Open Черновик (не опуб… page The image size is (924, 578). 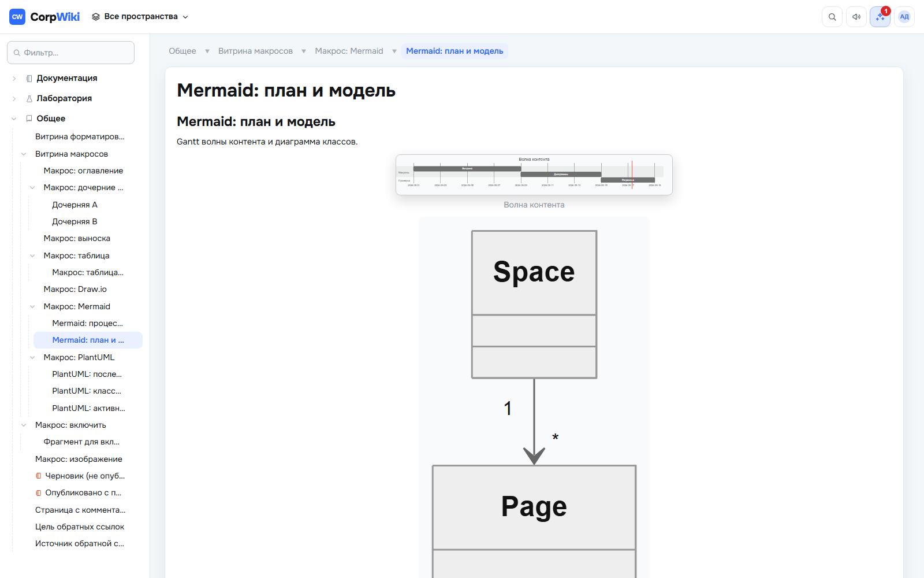tap(85, 476)
